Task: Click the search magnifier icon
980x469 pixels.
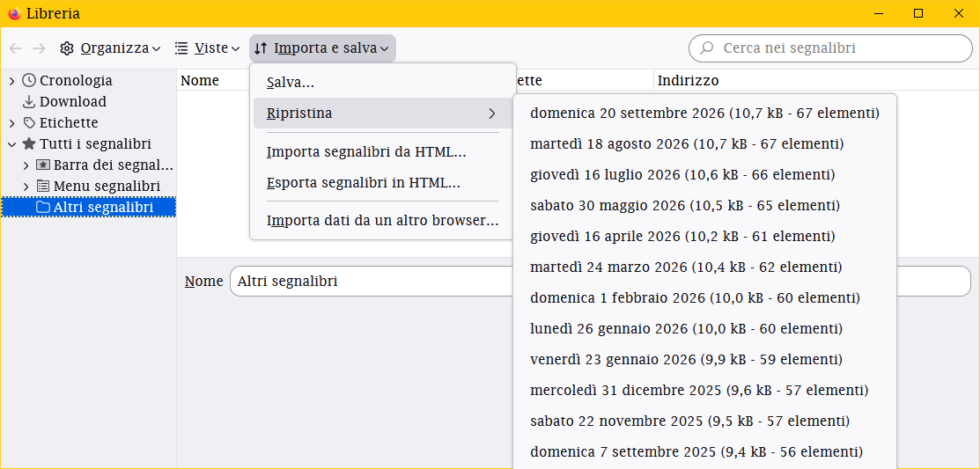Action: point(707,48)
